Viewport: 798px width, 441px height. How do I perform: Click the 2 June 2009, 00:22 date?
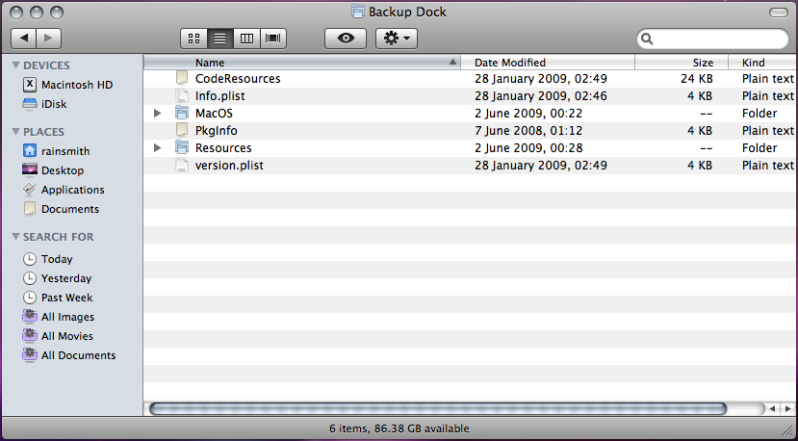[x=528, y=113]
